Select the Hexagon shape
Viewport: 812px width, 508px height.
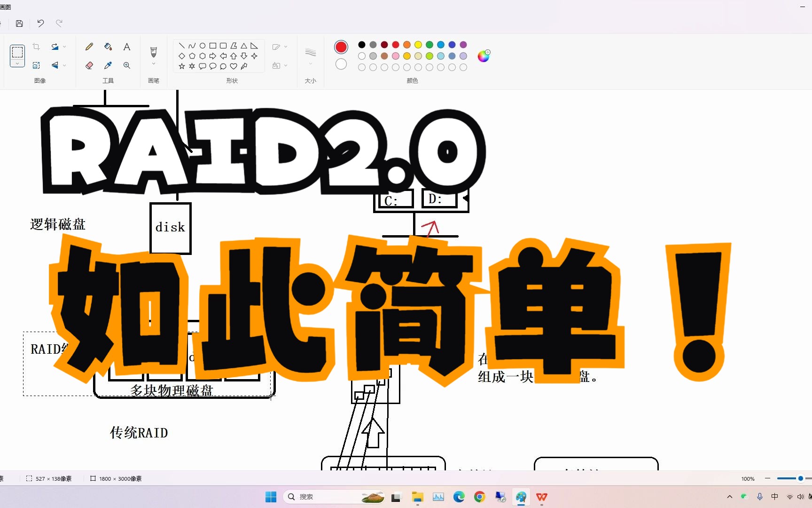(203, 56)
